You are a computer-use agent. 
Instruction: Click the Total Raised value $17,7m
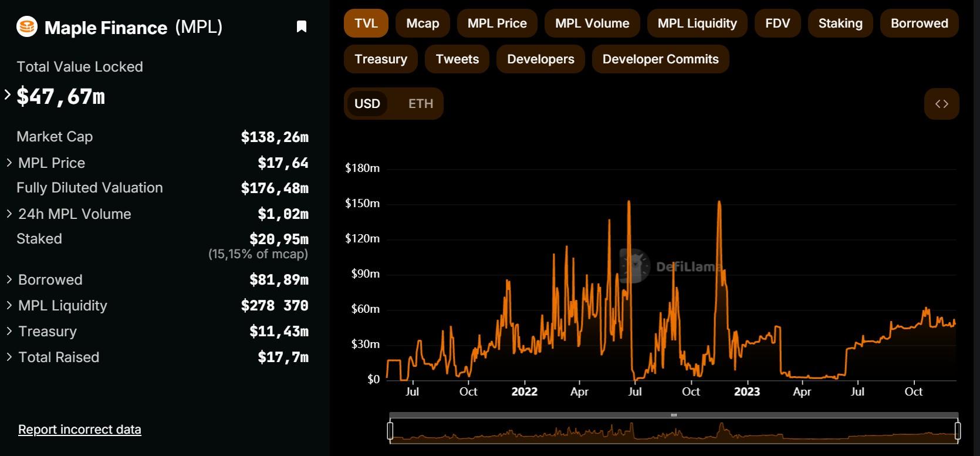point(283,357)
